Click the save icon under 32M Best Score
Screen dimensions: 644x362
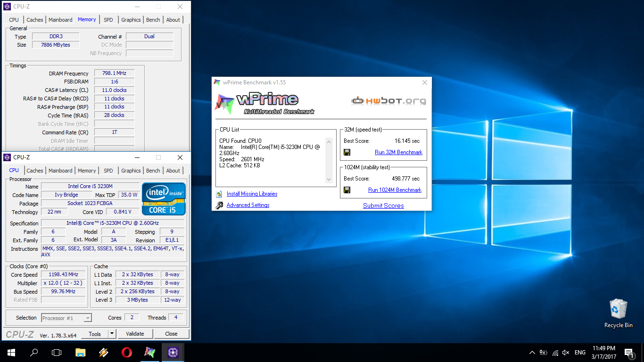[347, 152]
